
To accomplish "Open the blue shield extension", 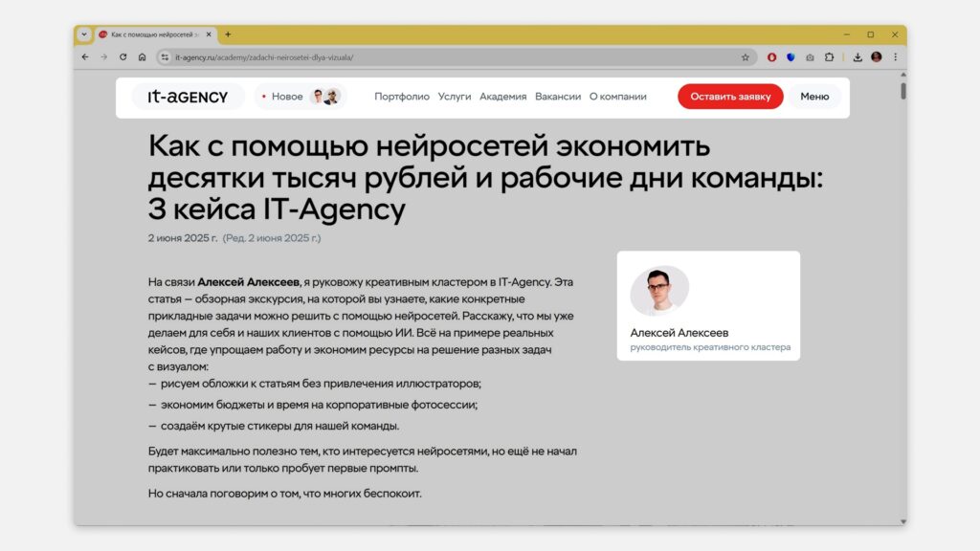I will (791, 57).
